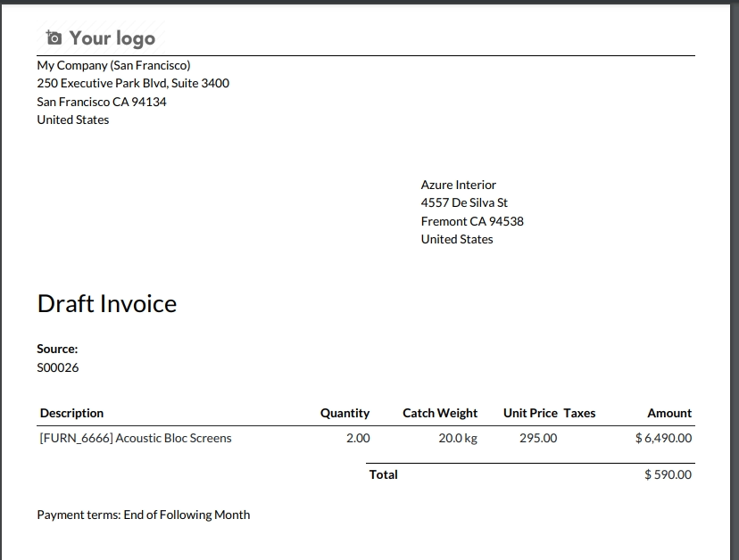Select the [FURN_6666] Acoustic Bloc Screens line
The image size is (739, 560).
click(136, 438)
